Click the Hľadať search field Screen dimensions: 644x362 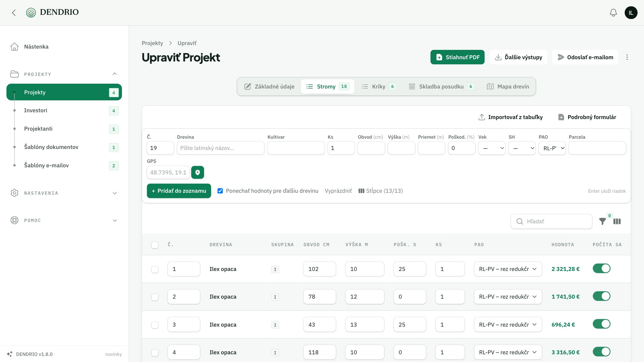click(551, 221)
